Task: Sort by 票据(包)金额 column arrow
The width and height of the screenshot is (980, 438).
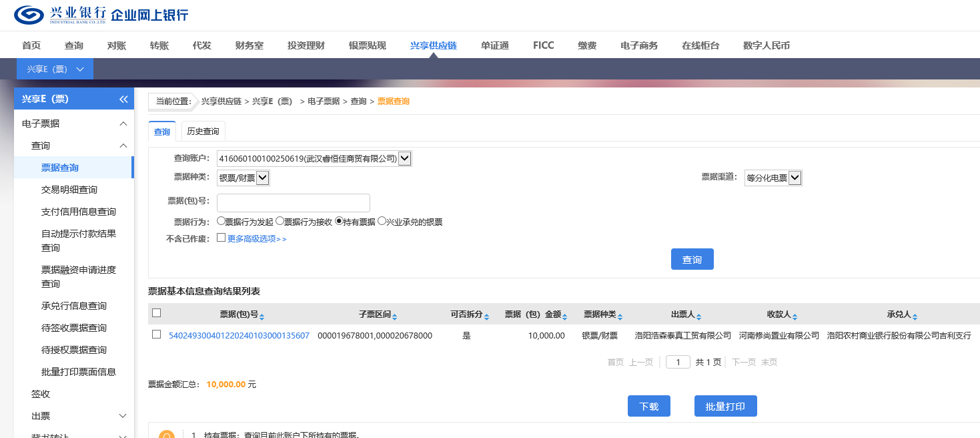Action: [x=564, y=316]
